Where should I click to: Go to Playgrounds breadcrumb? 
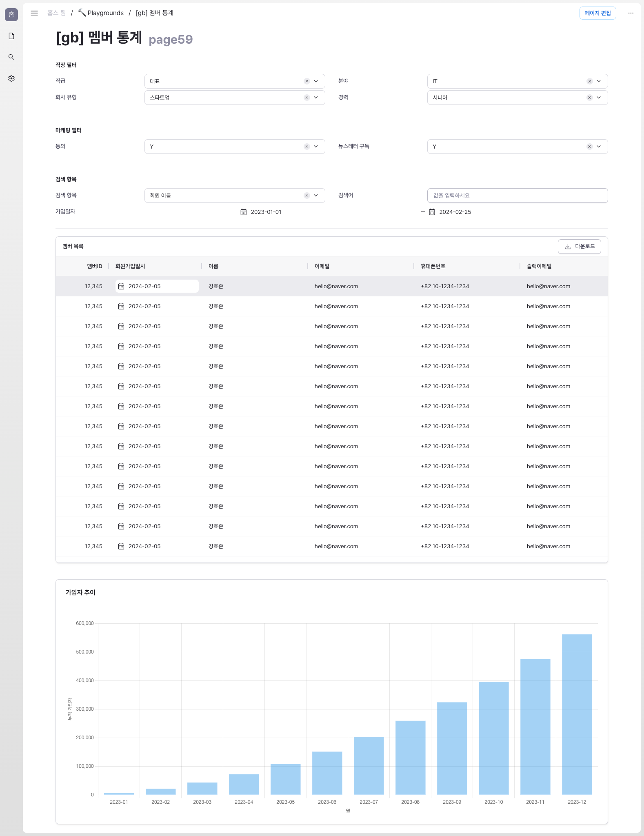pos(101,13)
